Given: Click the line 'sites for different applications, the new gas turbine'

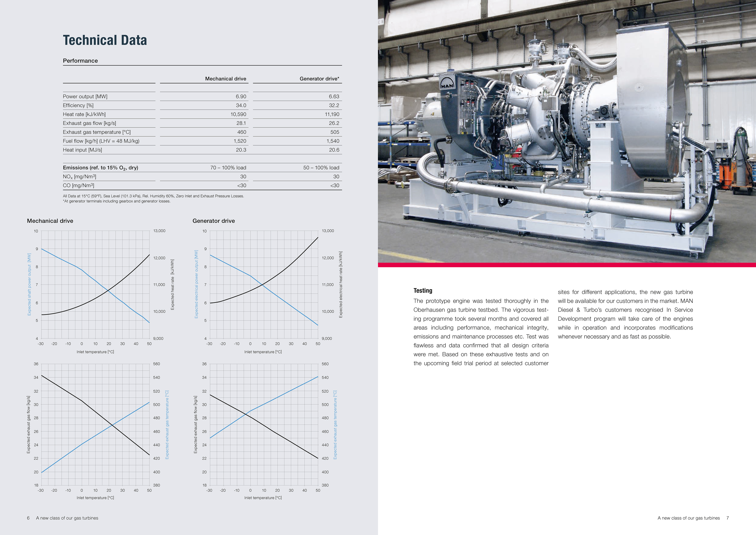Looking at the screenshot, I should (625, 292).
